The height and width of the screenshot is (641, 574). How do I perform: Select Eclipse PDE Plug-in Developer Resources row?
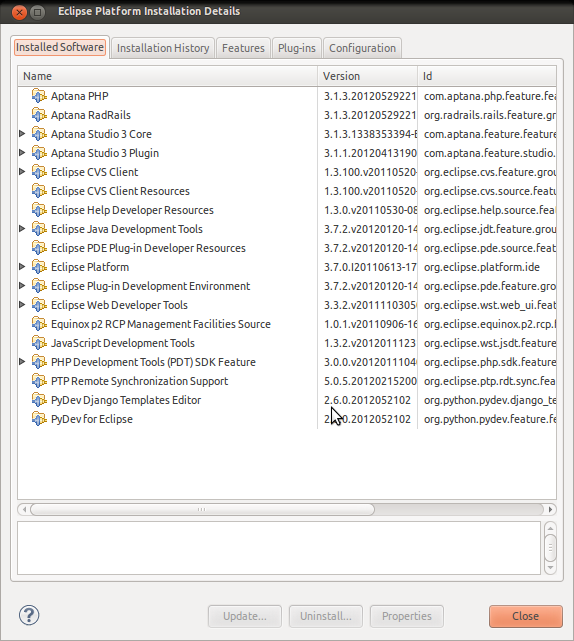(287, 248)
